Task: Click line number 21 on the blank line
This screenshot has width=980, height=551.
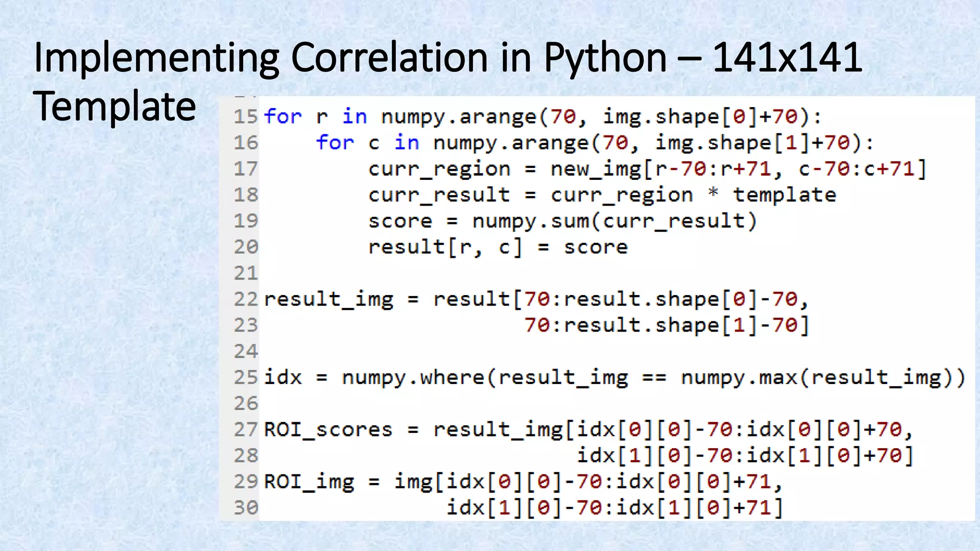Action: 245,273
